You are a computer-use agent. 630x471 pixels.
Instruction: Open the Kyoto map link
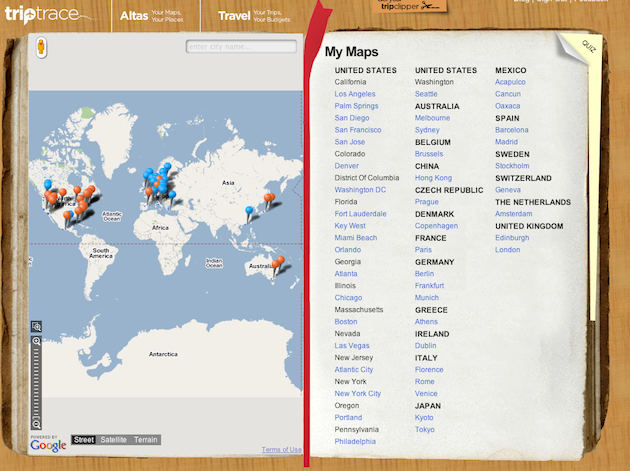pos(424,418)
